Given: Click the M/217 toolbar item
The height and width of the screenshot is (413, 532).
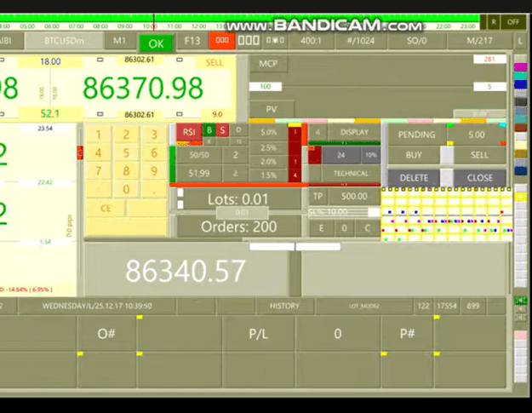Looking at the screenshot, I should [x=479, y=41].
